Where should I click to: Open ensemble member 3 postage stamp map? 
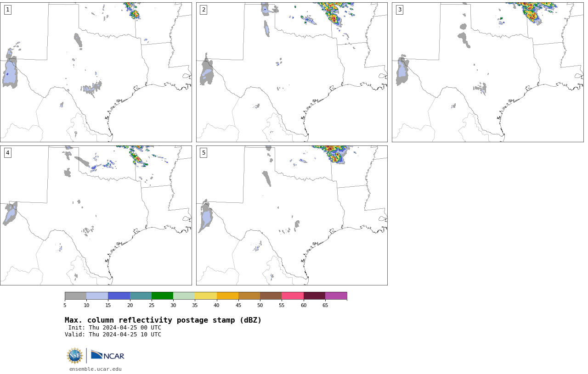488,72
